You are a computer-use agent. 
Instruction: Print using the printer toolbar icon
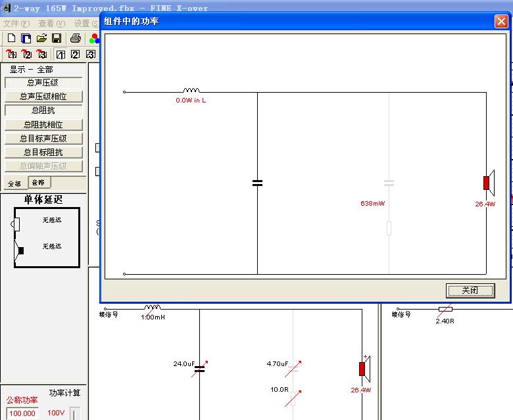[76, 38]
